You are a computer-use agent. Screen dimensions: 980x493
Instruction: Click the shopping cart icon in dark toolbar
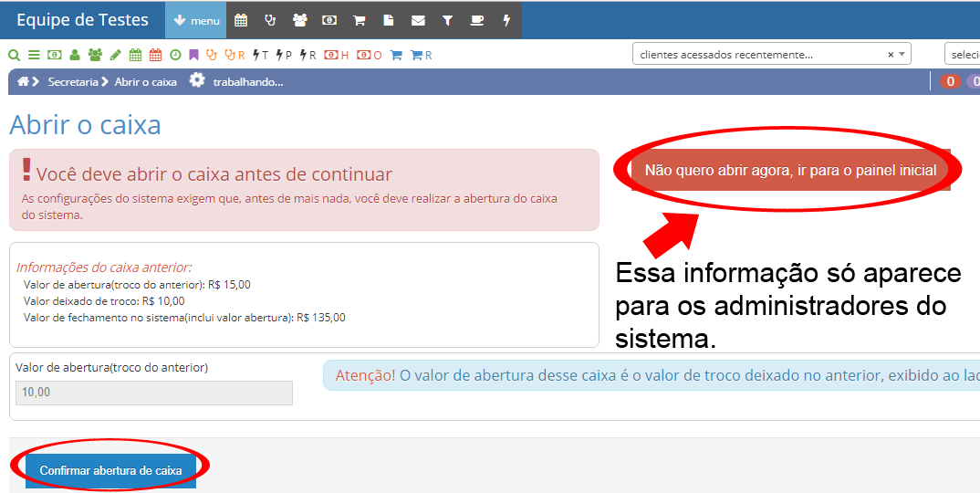pyautogui.click(x=360, y=20)
